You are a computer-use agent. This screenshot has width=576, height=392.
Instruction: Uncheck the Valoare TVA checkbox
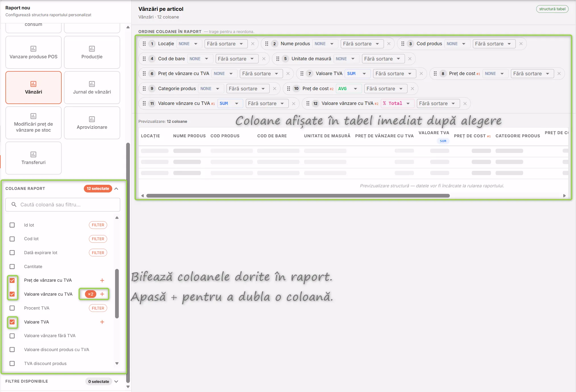12,322
